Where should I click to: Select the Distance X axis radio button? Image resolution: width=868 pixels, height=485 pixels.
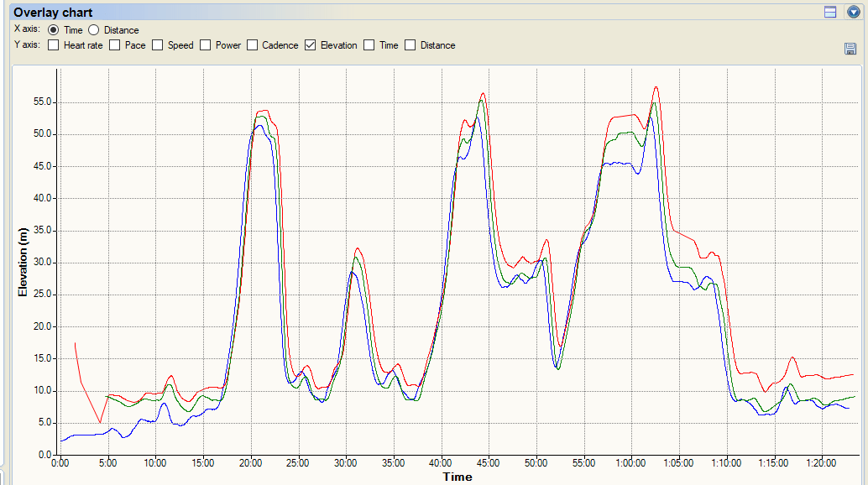(x=93, y=30)
